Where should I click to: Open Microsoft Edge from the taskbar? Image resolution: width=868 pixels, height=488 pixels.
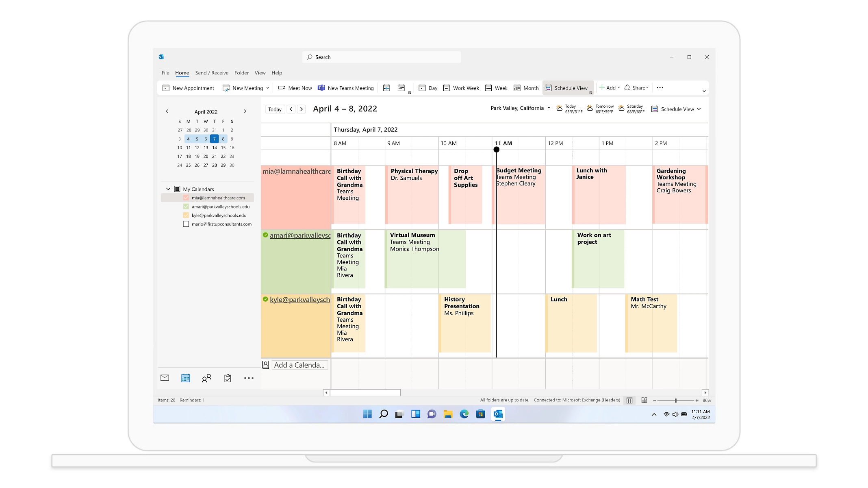[464, 414]
